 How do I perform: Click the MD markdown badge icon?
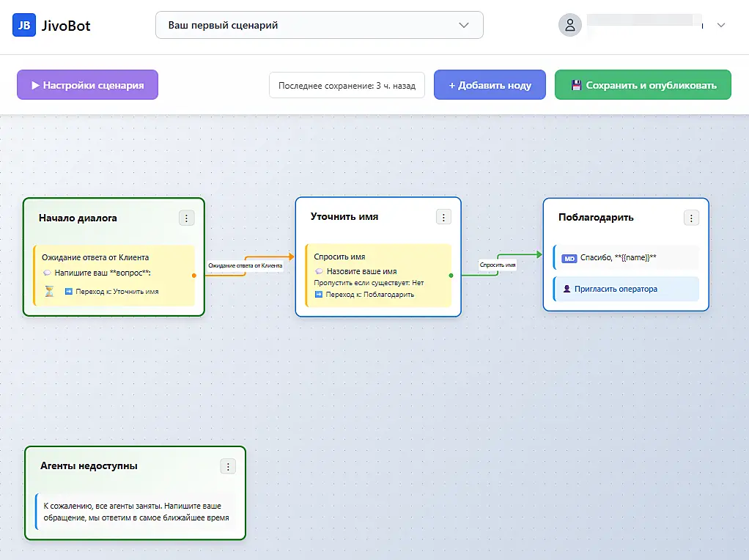click(x=569, y=259)
